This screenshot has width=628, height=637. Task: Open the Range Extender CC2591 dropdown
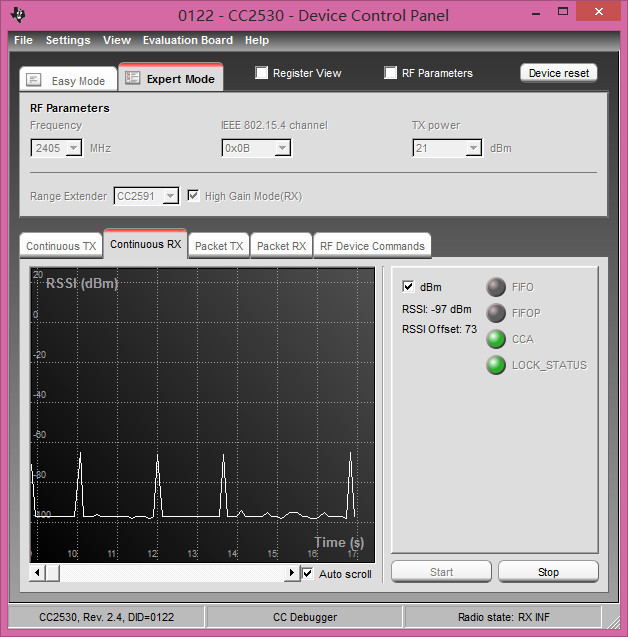click(x=171, y=196)
